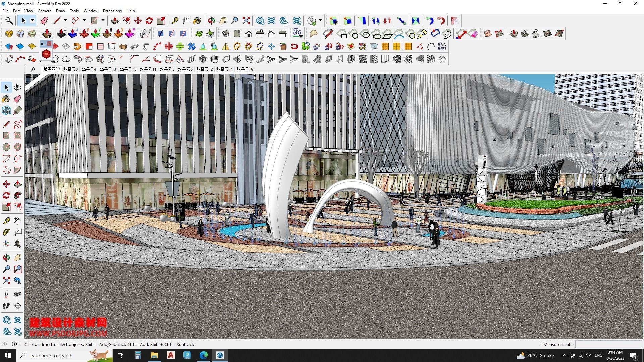Screen dimensions: 644x362
Task: Choose the Tape Measure tool in top toolbar
Action: 174,21
